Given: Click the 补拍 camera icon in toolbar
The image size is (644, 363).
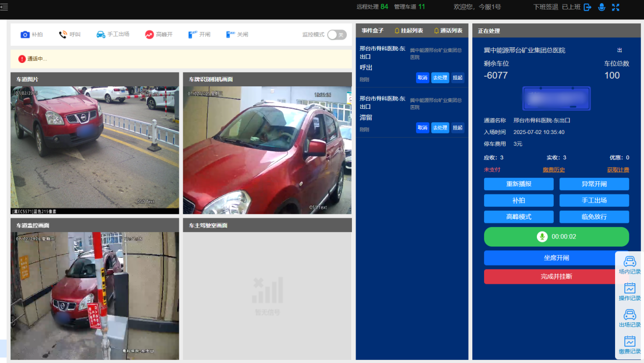Looking at the screenshot, I should tap(25, 35).
